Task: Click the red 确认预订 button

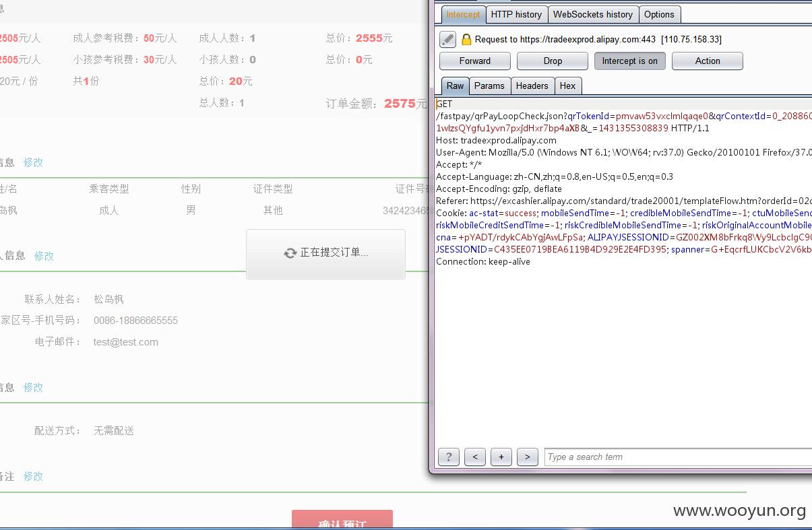Action: tap(342, 520)
